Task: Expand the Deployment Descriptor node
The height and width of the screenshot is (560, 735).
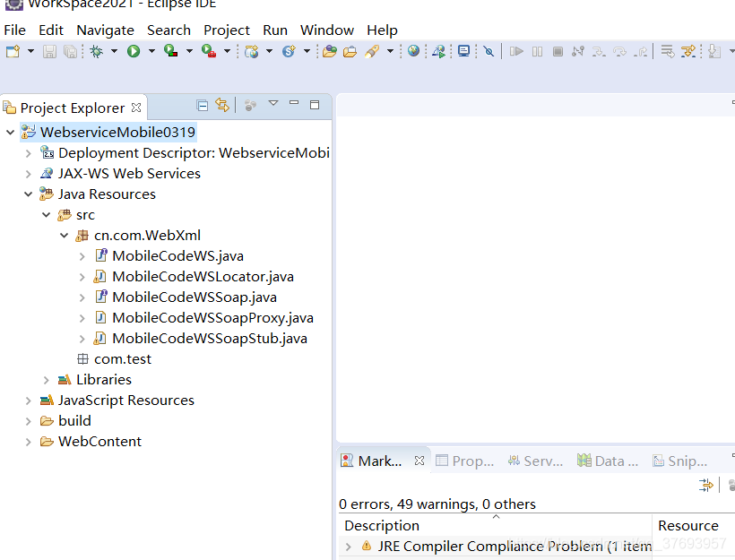Action: [28, 153]
